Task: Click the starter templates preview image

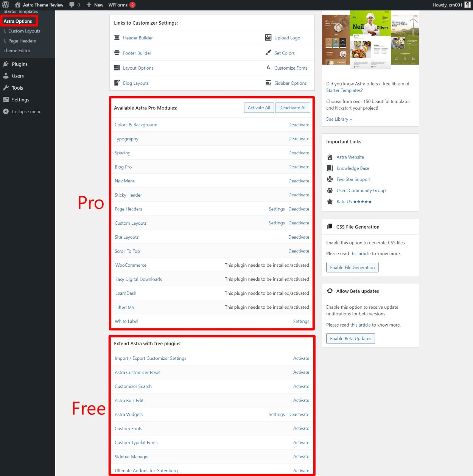Action: click(370, 40)
